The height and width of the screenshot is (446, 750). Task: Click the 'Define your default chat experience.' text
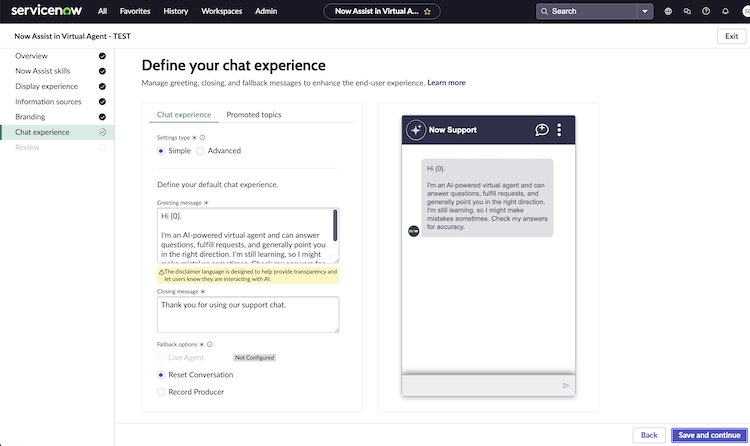point(218,184)
